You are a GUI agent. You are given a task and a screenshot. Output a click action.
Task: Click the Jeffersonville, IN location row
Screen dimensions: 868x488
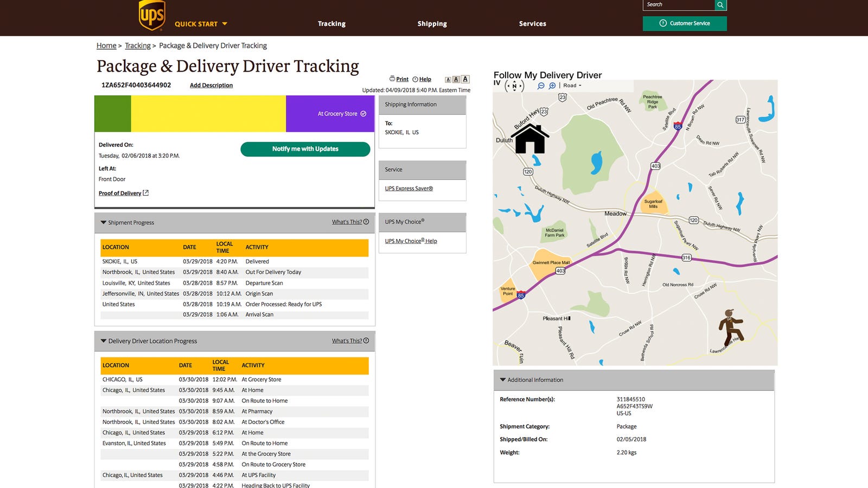coord(234,294)
